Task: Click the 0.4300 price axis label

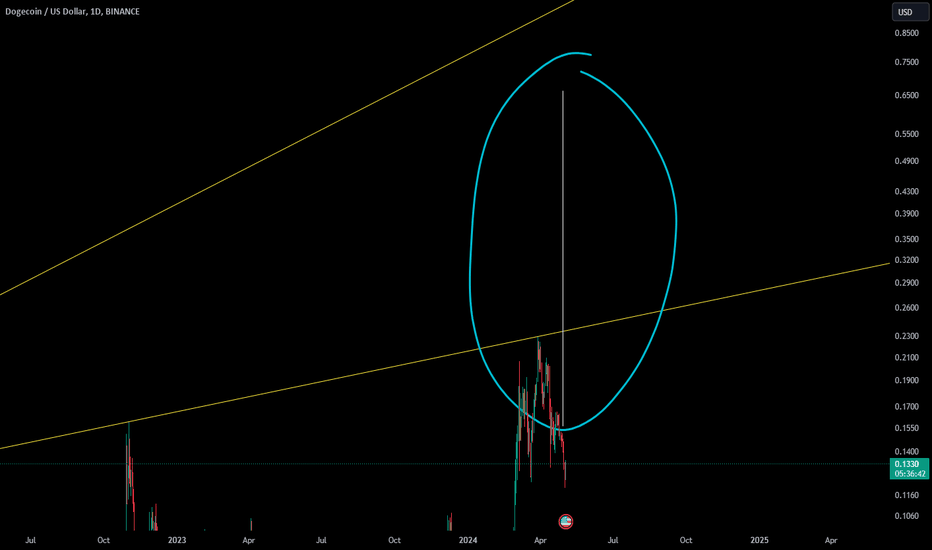Action: (x=906, y=191)
